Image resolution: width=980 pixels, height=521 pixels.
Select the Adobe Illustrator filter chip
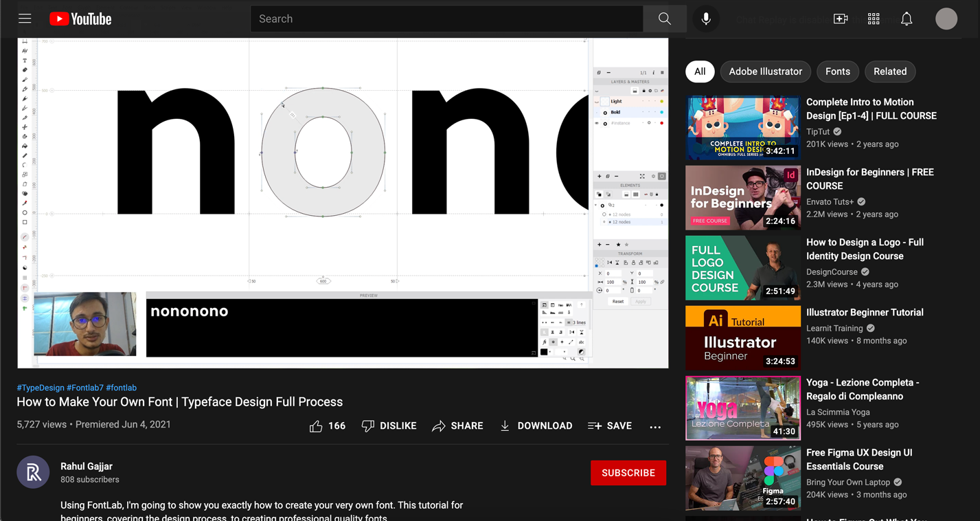765,71
